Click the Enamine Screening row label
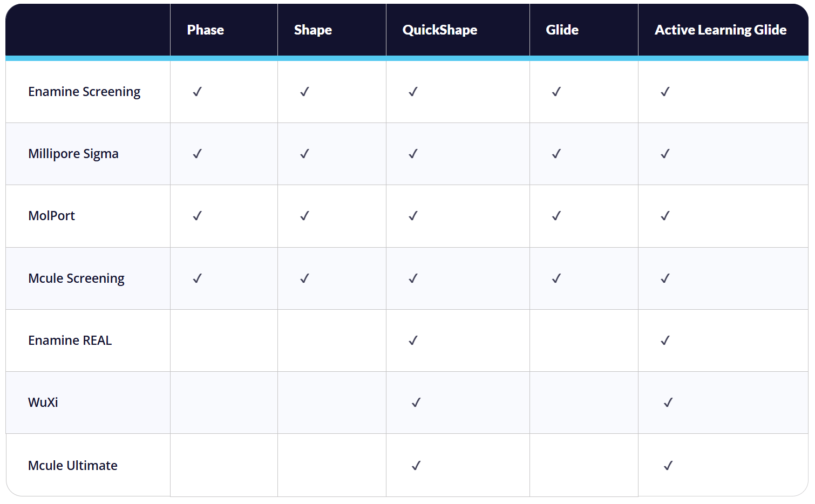 pyautogui.click(x=84, y=92)
